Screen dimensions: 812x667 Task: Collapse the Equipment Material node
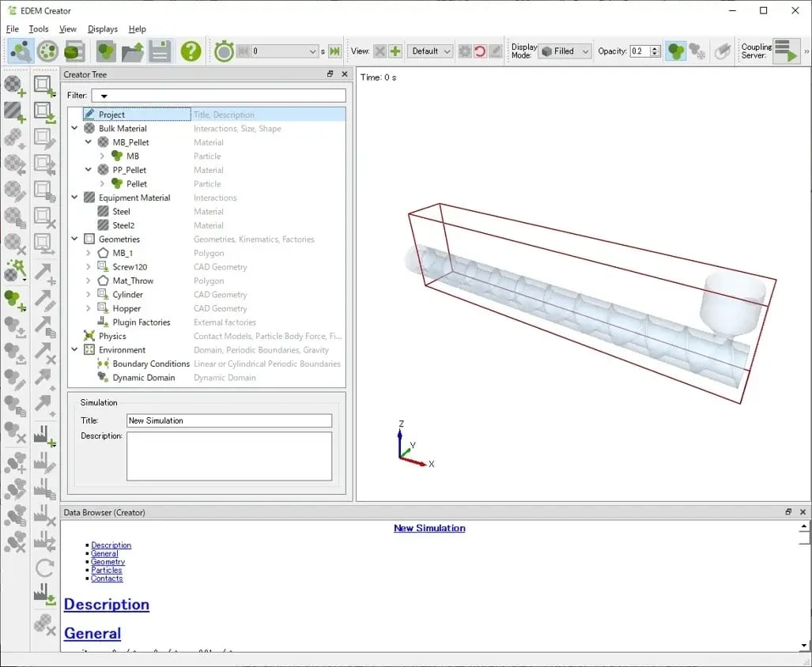point(74,197)
